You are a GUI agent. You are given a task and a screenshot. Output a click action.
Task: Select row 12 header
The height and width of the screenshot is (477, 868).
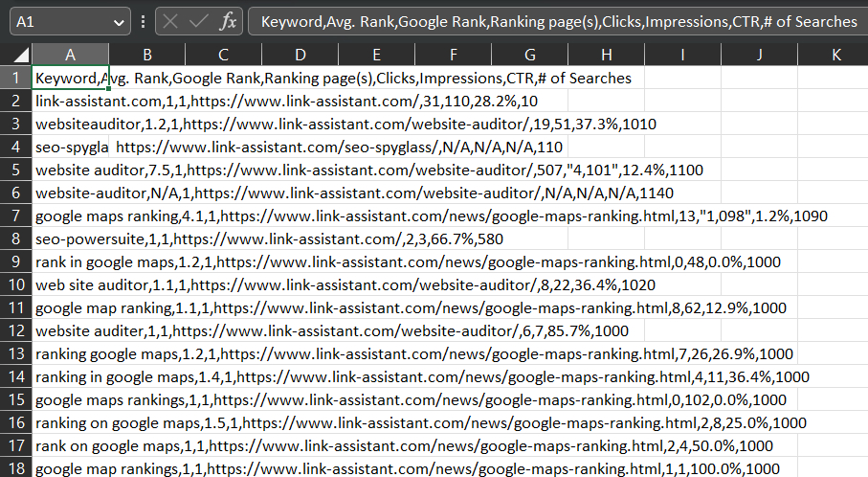point(15,330)
